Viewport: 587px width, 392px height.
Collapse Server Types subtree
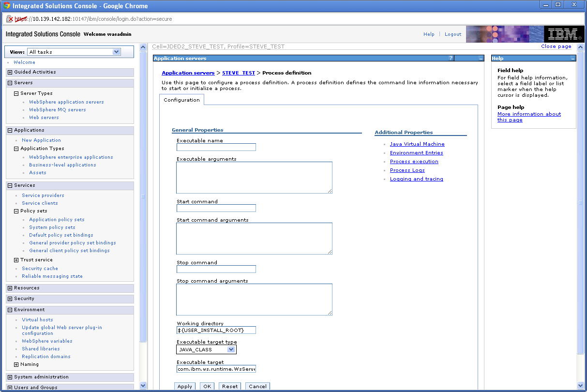[16, 93]
